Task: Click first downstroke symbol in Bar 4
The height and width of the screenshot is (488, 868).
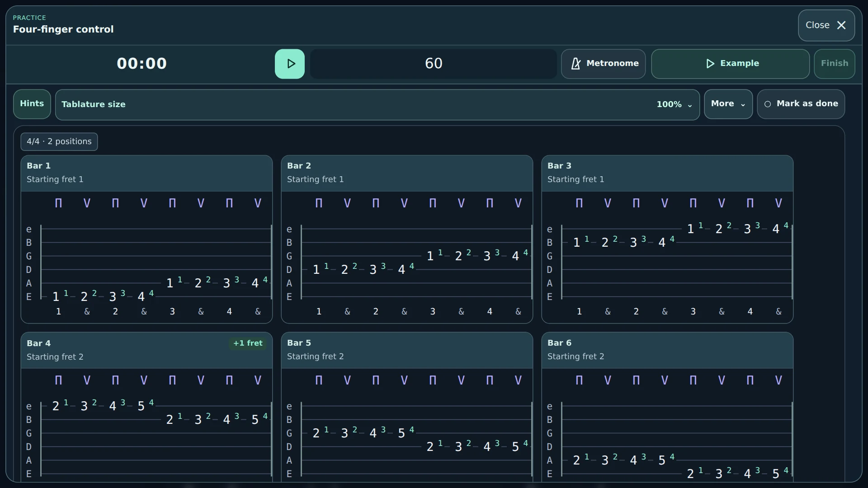Action: click(x=58, y=380)
